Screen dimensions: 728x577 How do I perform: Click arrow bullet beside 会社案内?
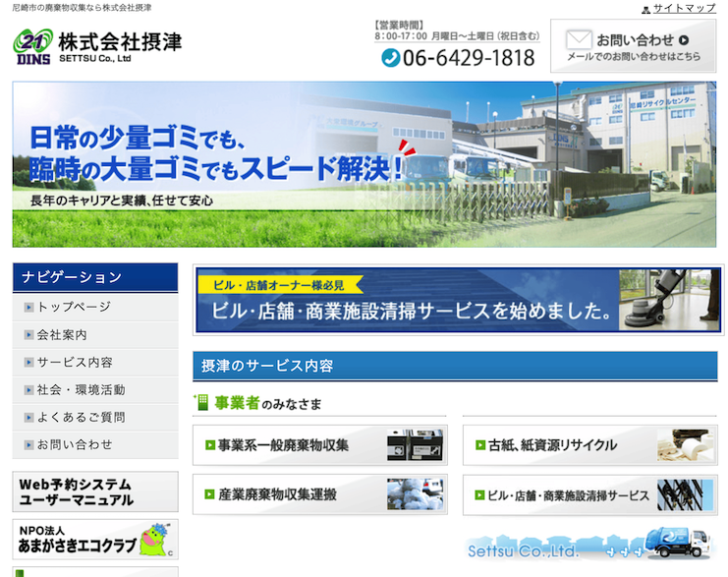28,334
